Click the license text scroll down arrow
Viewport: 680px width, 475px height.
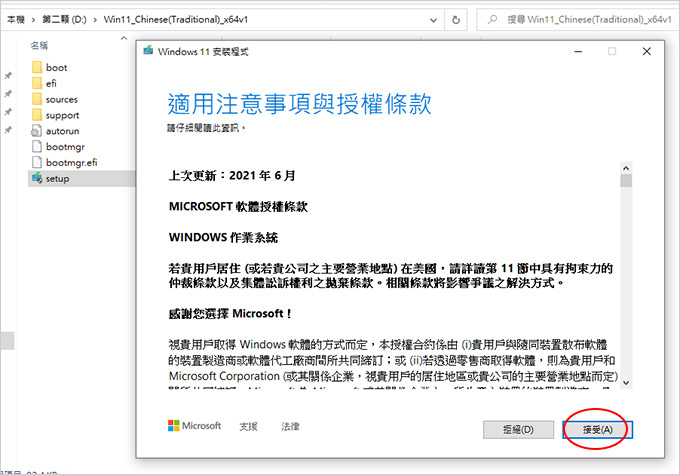626,383
